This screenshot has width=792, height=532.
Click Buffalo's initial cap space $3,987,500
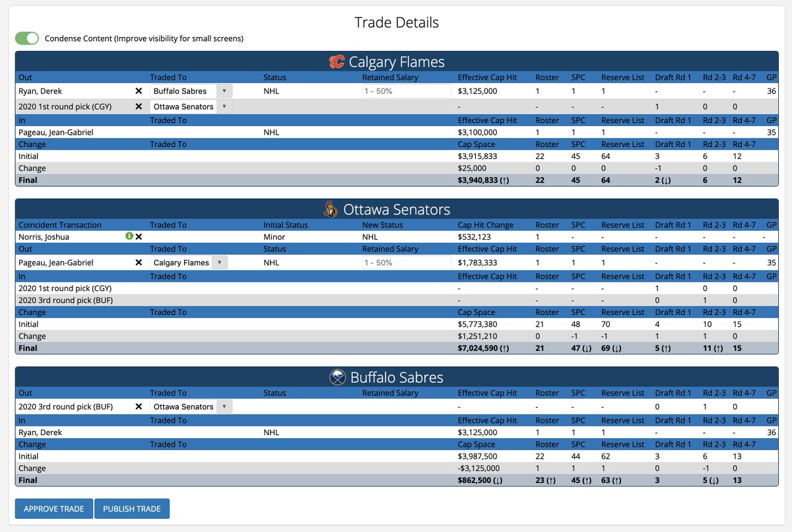[477, 456]
